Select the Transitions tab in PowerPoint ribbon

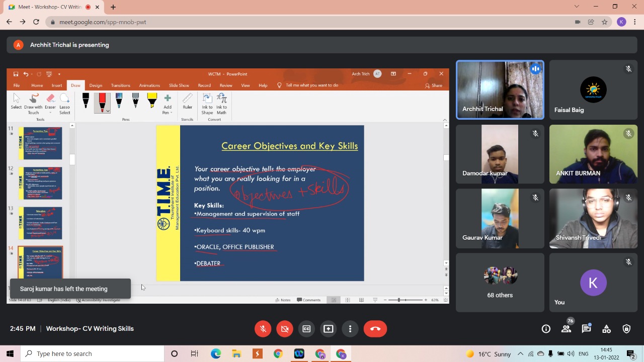click(x=120, y=85)
